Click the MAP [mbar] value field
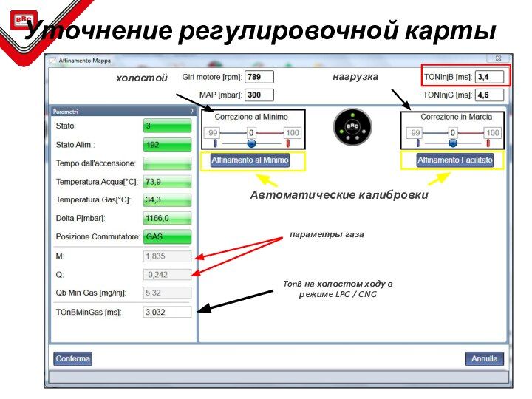This screenshot has width=532, height=399. (259, 95)
